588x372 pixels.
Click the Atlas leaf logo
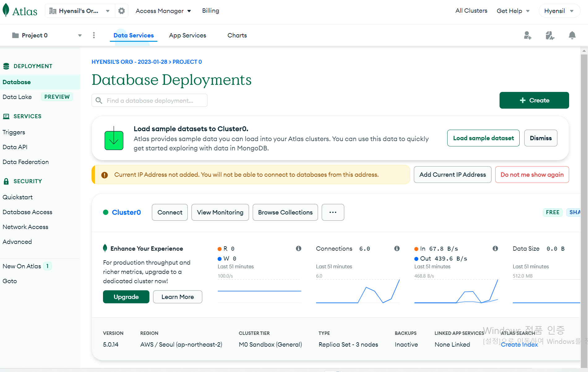pyautogui.click(x=6, y=11)
